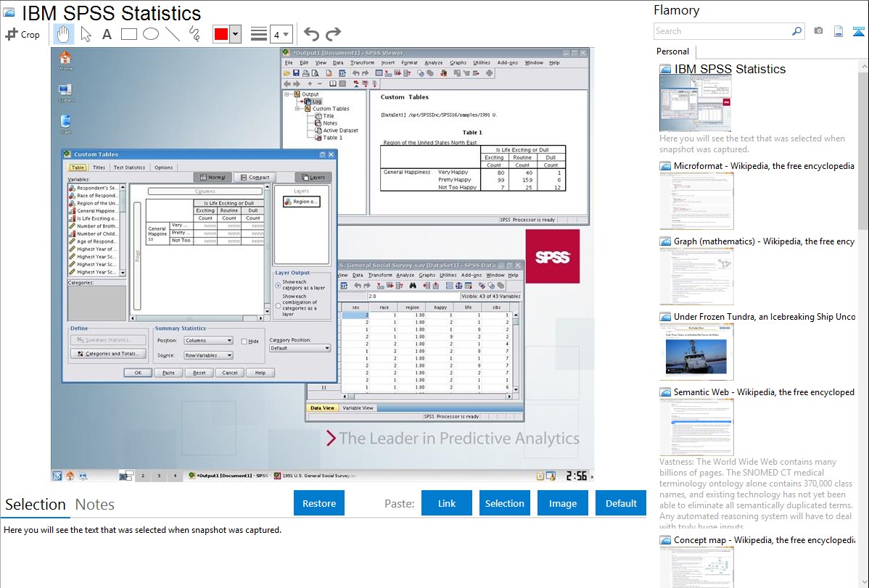Viewport: 869px width, 588px height.
Task: Click the Default paste button
Action: (621, 503)
